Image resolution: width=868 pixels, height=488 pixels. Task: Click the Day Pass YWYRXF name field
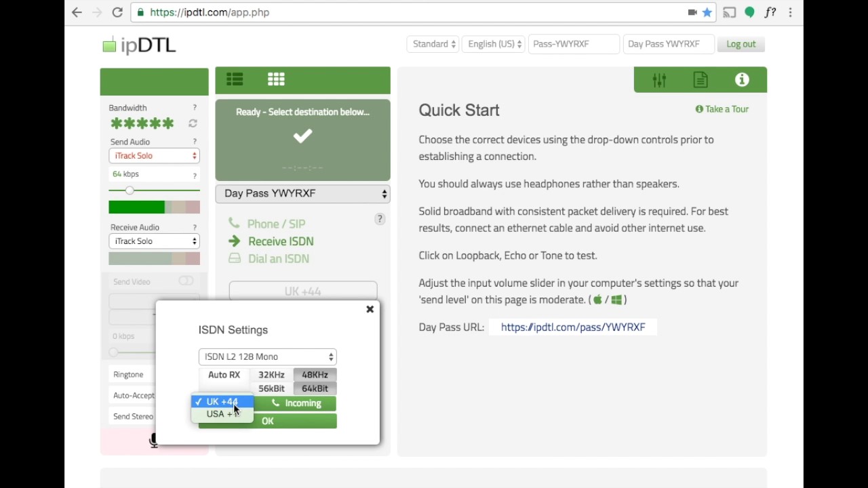[669, 44]
